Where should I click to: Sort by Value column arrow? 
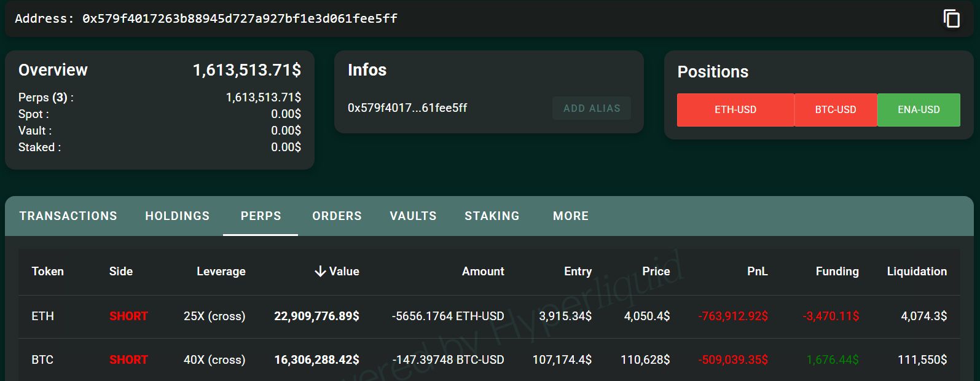pyautogui.click(x=320, y=272)
